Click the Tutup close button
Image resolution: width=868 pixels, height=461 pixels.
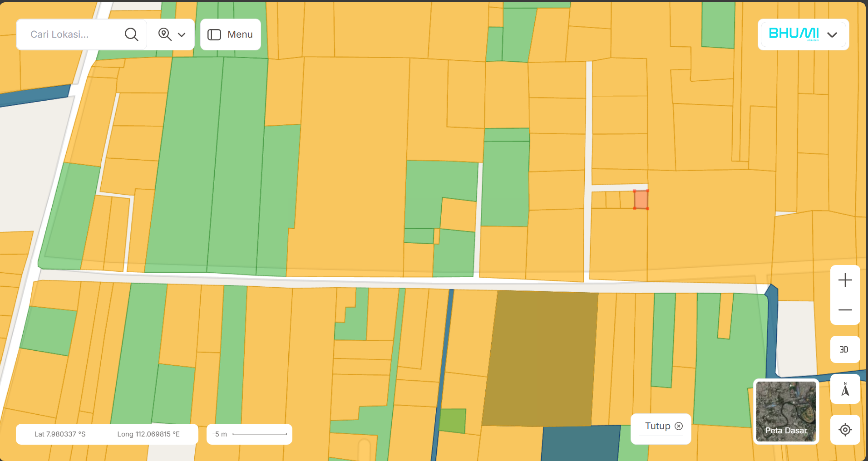tap(663, 426)
